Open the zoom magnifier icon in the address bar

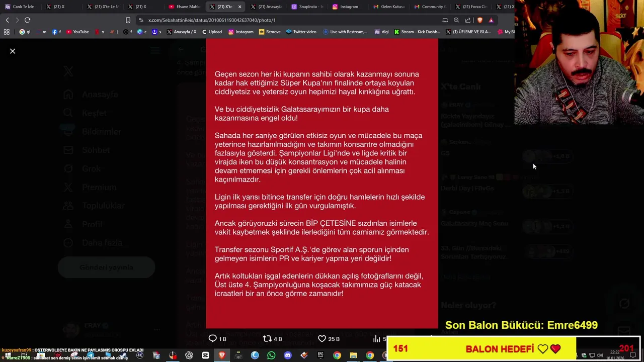456,20
